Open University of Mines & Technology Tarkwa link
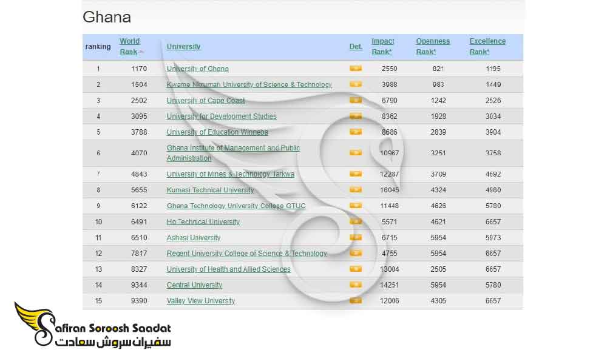Image resolution: width=607 pixels, height=364 pixels. tap(230, 174)
